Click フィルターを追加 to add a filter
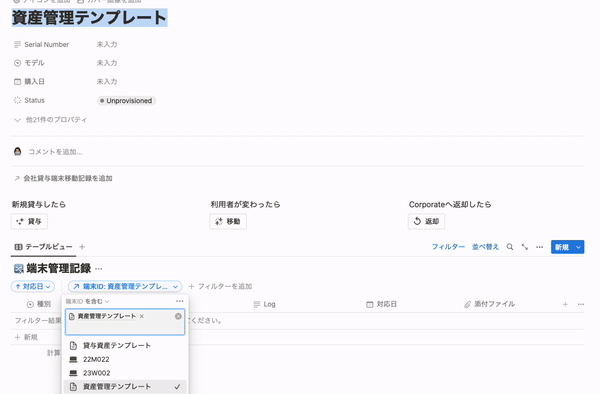The height and width of the screenshot is (394, 600). coord(220,286)
